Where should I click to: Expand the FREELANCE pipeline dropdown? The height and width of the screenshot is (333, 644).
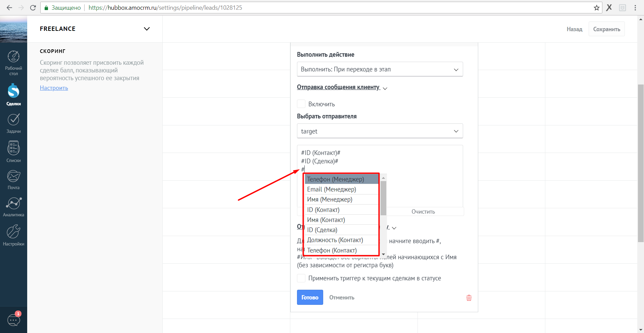click(x=147, y=29)
